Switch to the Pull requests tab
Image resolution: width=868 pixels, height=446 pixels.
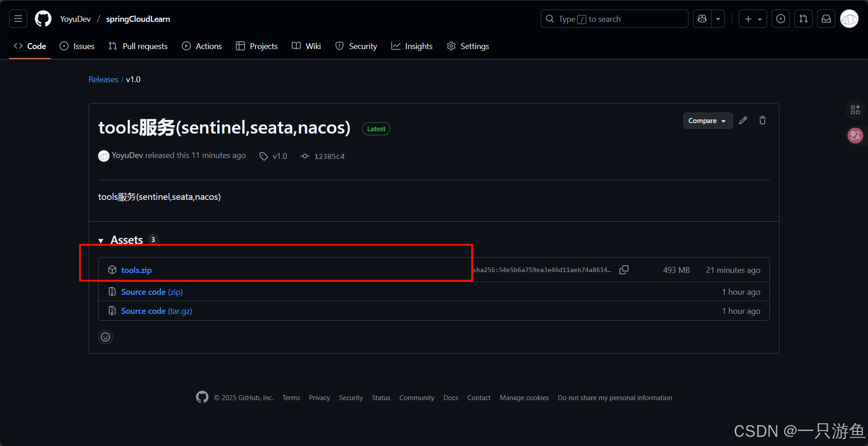138,46
